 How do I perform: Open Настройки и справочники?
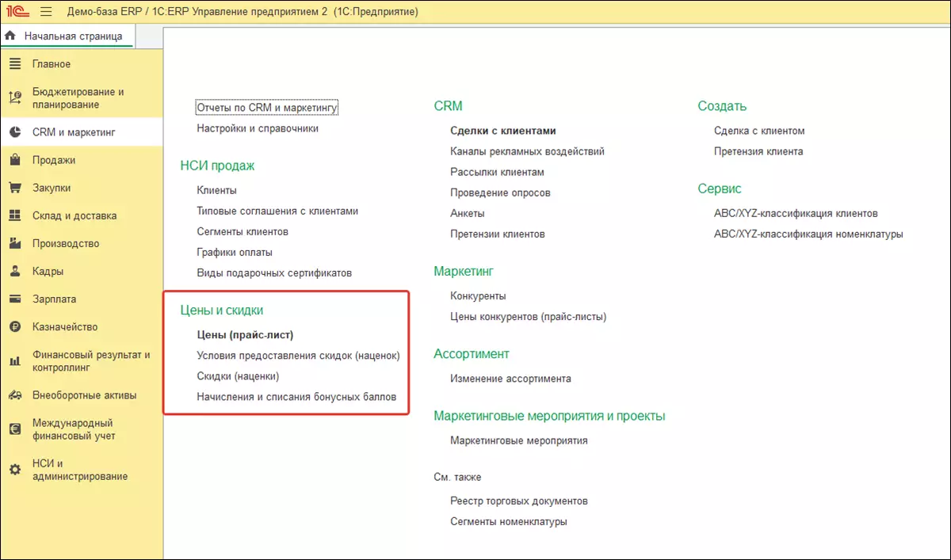click(x=258, y=128)
